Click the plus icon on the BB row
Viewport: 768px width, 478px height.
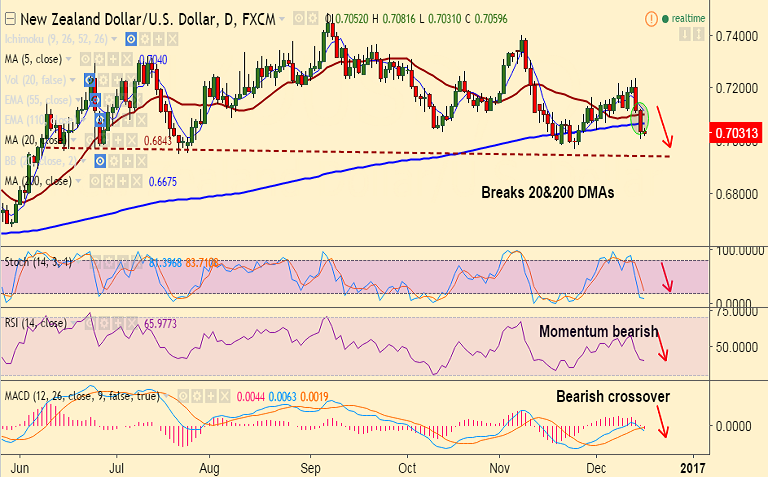[x=127, y=161]
